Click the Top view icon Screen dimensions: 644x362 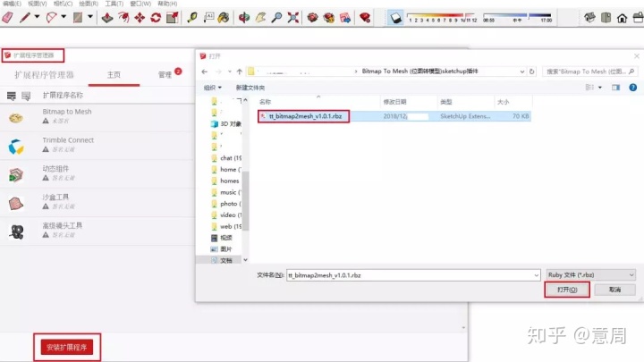606,17
